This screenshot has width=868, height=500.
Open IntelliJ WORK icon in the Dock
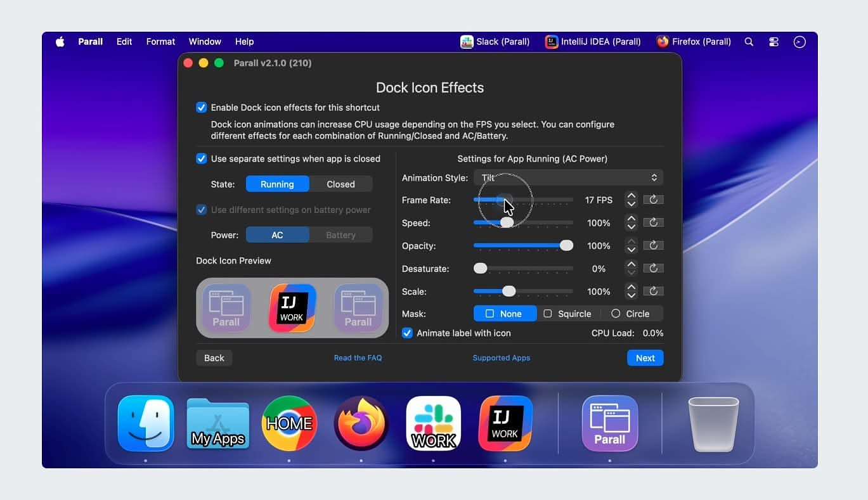[505, 423]
